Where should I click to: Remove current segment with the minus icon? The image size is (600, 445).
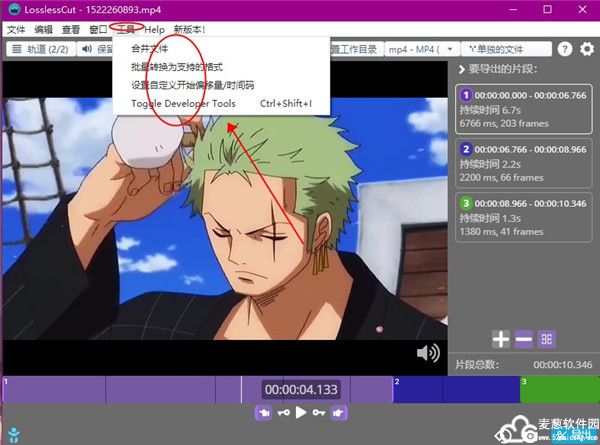(x=523, y=339)
